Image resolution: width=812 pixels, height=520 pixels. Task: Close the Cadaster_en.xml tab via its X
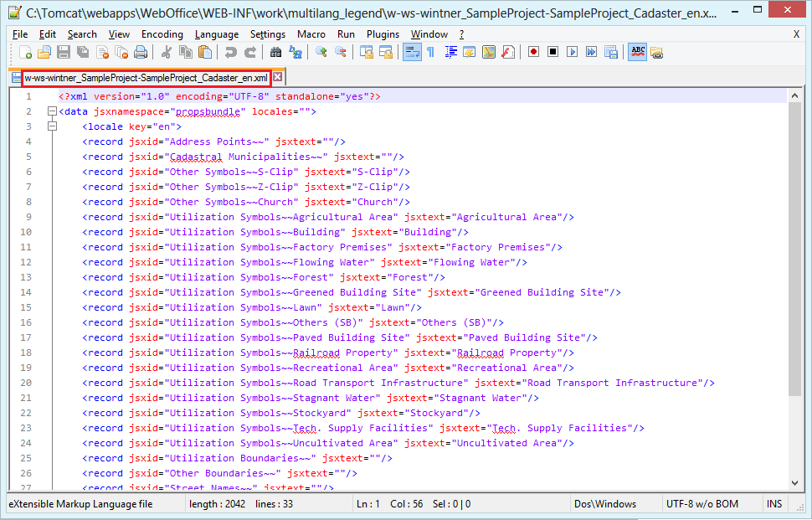point(279,75)
